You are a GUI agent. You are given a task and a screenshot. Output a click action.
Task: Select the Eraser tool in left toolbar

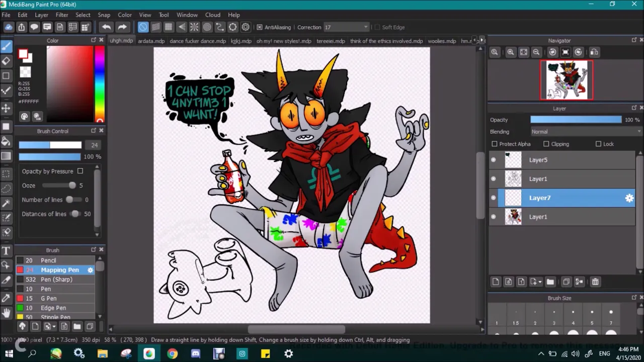pyautogui.click(x=6, y=61)
